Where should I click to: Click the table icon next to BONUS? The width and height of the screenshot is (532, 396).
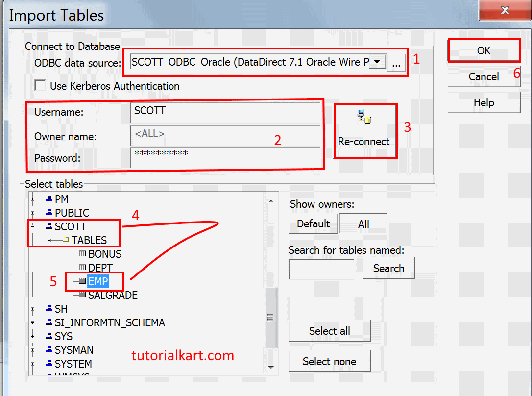(x=82, y=254)
